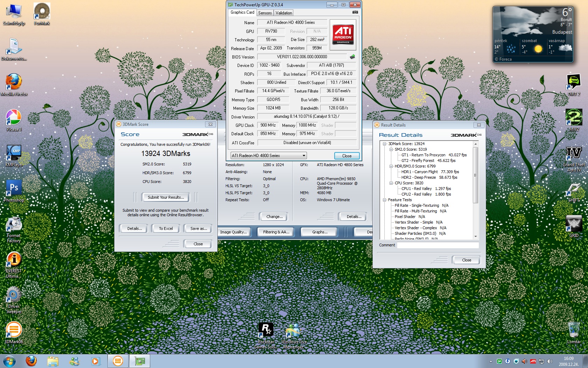Click Change button in 3DMark settings
The height and width of the screenshot is (368, 588).
pyautogui.click(x=274, y=217)
